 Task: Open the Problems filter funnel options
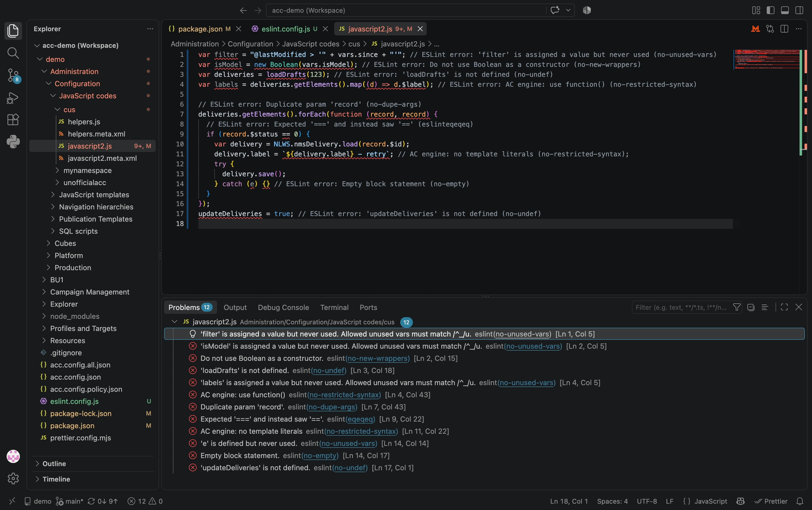pyautogui.click(x=737, y=307)
